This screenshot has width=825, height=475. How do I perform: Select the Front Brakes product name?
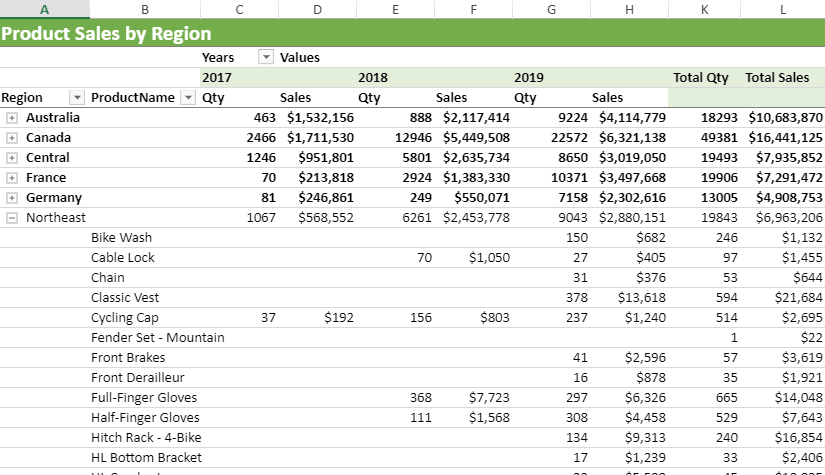(128, 357)
